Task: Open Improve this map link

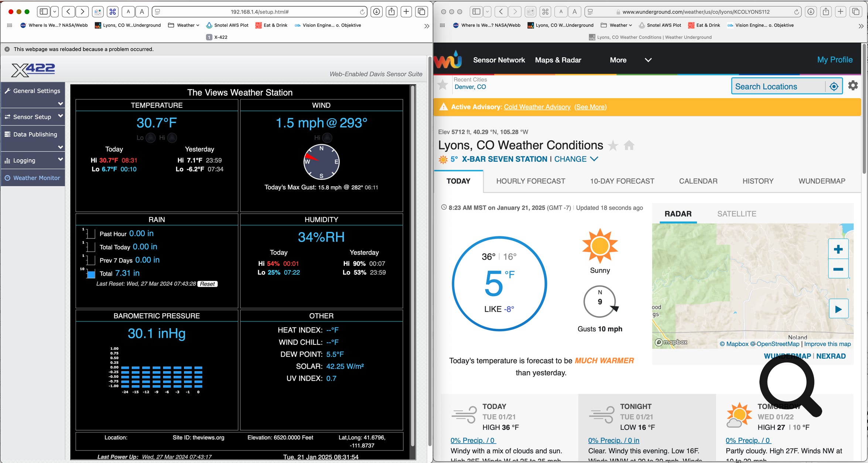Action: click(x=827, y=344)
